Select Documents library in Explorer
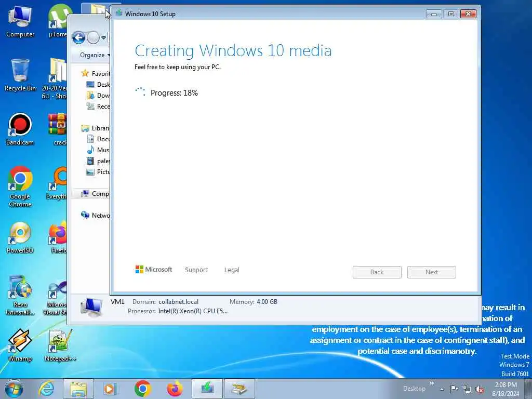The height and width of the screenshot is (399, 532). point(98,139)
